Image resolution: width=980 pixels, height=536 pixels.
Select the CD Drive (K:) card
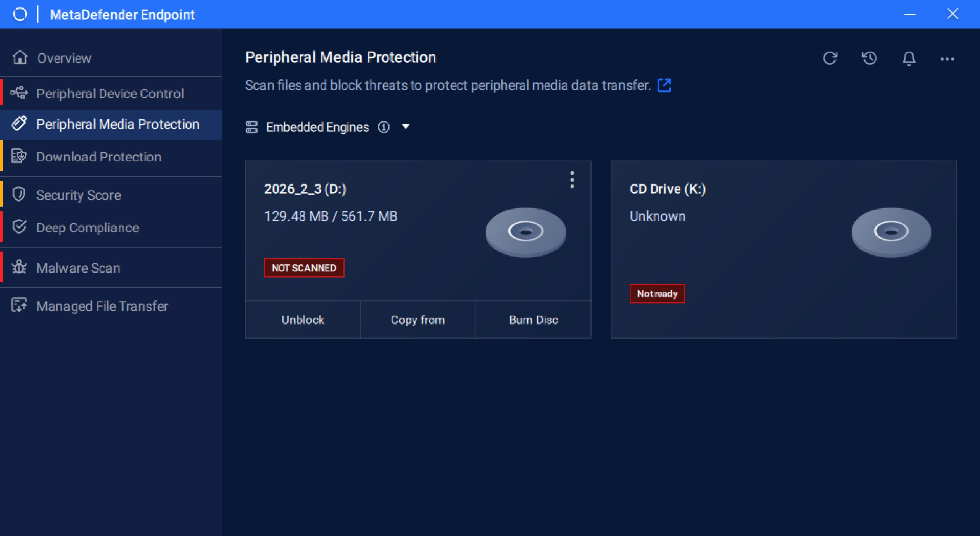(x=783, y=249)
